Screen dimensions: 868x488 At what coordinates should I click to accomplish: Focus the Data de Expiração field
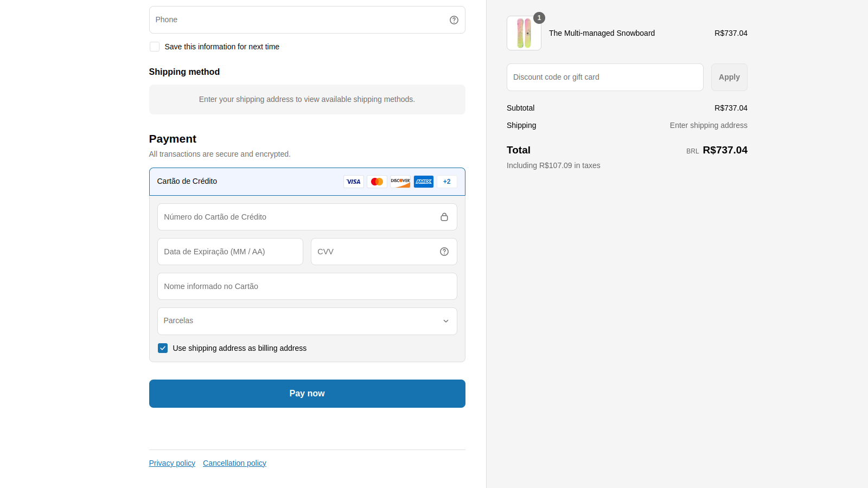230,252
